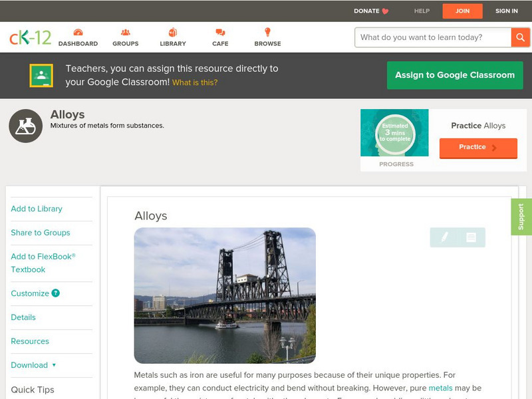532x399 pixels.
Task: Click the Customize help question mark icon
Action: (55, 293)
